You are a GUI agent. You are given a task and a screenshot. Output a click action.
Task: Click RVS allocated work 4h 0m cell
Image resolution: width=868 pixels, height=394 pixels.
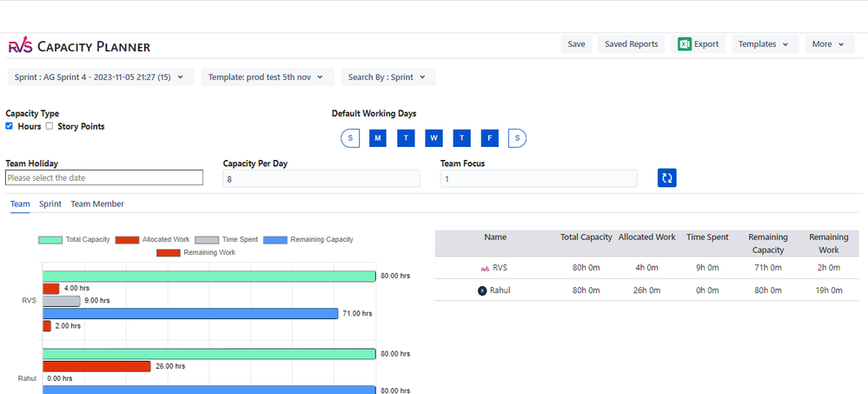coord(647,268)
